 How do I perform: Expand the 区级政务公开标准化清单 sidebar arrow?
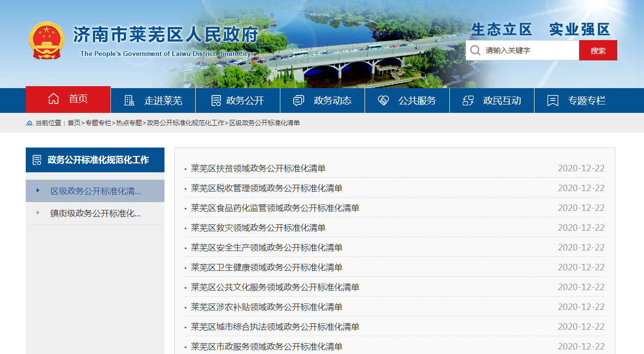click(x=38, y=190)
